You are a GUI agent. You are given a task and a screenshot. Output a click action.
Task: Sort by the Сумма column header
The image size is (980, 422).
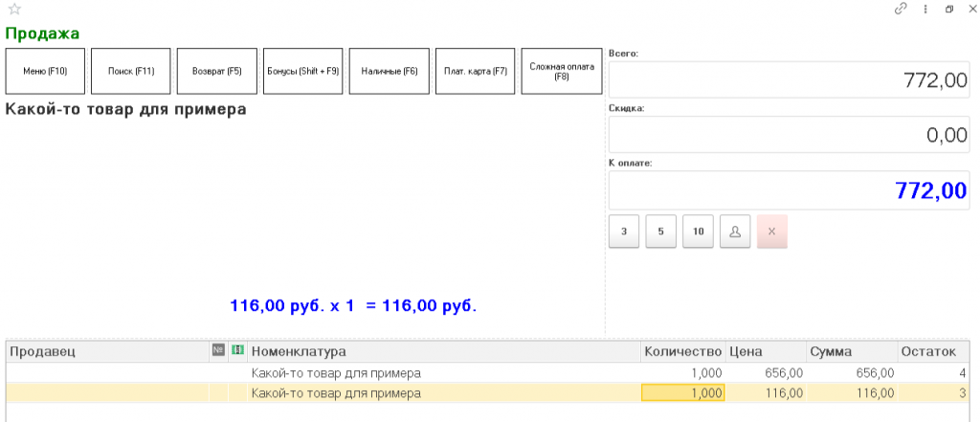tap(852, 352)
